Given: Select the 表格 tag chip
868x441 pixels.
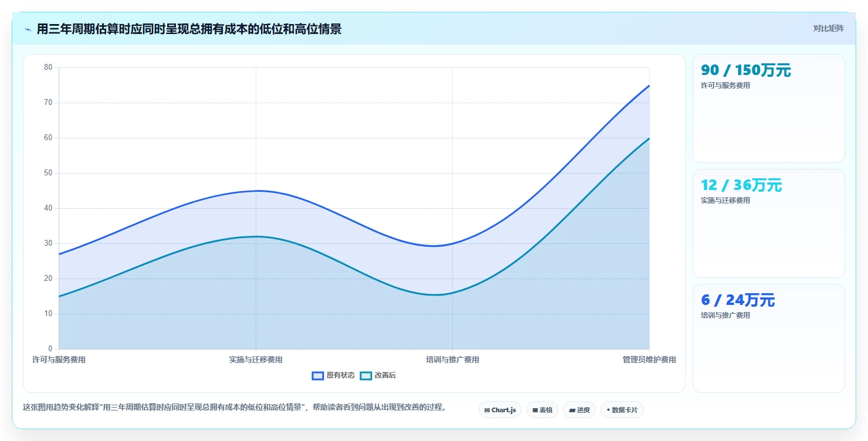Looking at the screenshot, I should 542,410.
